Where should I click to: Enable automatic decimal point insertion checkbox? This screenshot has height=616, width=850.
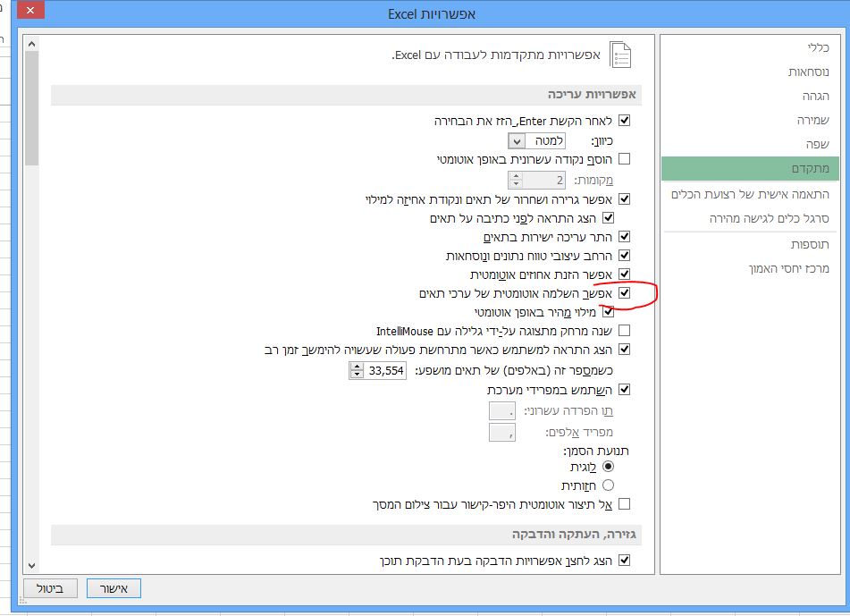pos(625,159)
